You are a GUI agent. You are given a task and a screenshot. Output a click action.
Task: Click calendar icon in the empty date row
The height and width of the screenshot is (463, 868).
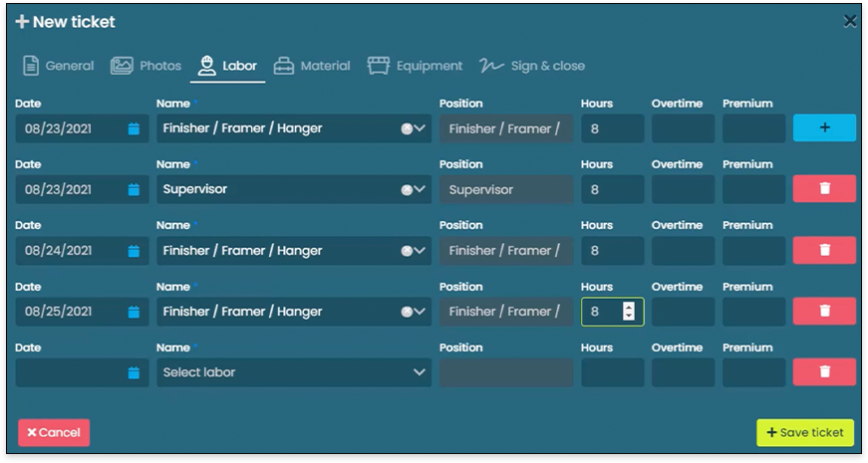click(x=134, y=372)
